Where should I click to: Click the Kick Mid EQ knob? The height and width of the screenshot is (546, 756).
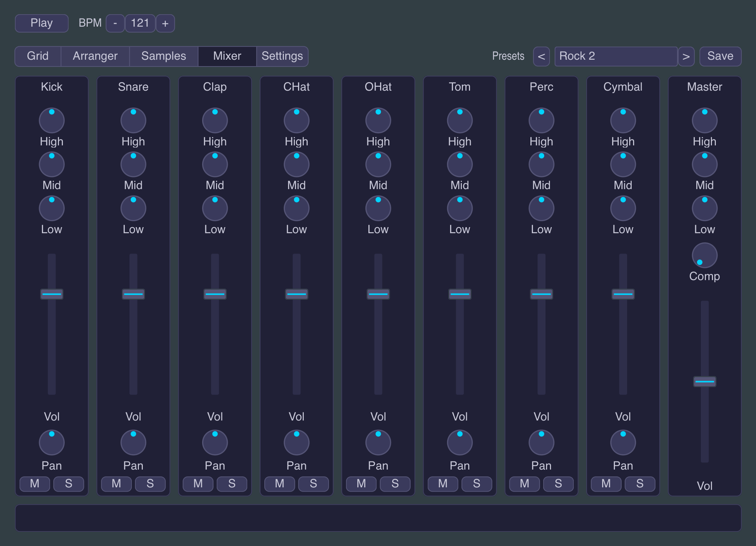click(52, 164)
